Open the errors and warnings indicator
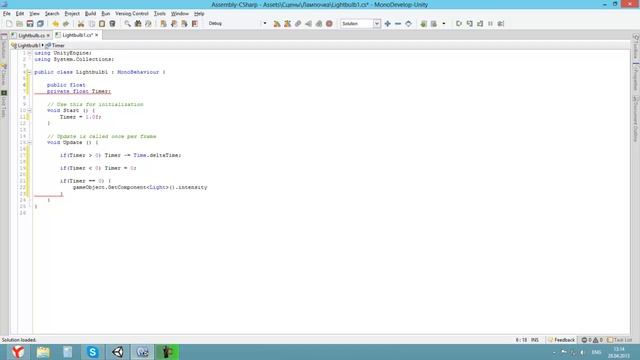The image size is (640, 360). pos(592,340)
